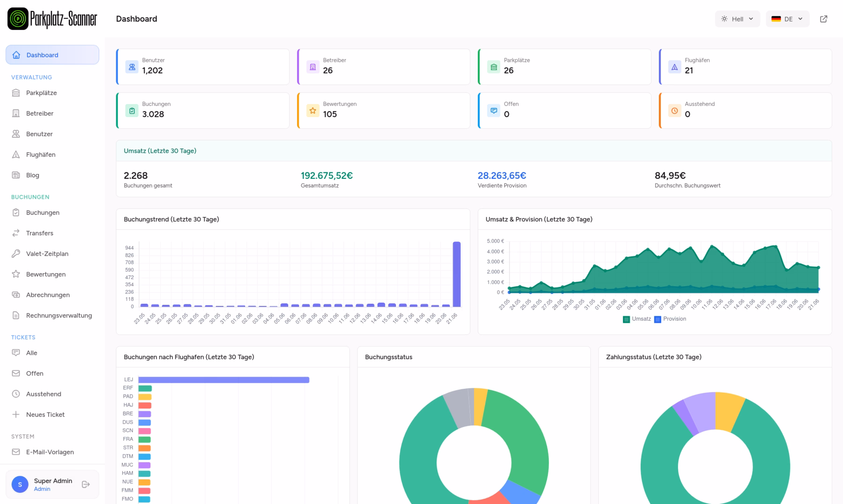Toggle the Provision legend entry
Viewport: 843px width, 504px height.
[x=670, y=319]
